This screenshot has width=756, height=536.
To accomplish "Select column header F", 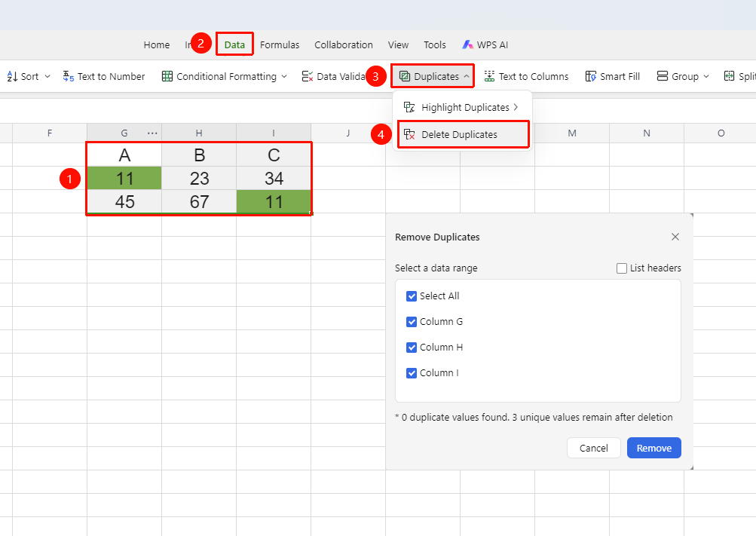I will (x=50, y=133).
